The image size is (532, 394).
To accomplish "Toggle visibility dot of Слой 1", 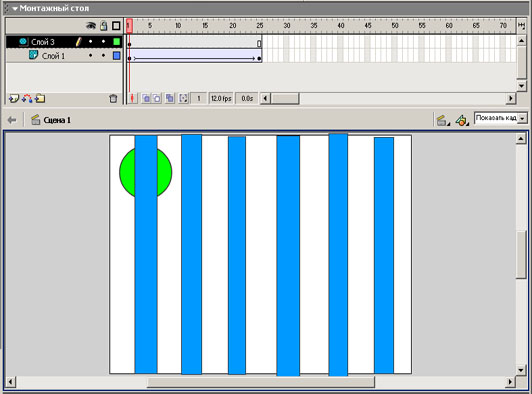I will [91, 55].
